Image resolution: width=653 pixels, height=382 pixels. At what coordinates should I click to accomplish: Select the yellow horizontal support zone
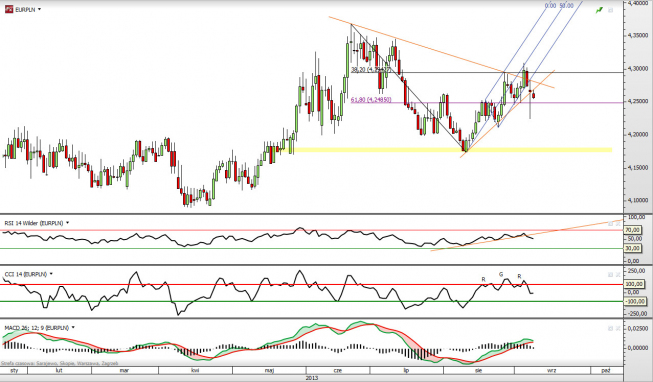[x=452, y=150]
